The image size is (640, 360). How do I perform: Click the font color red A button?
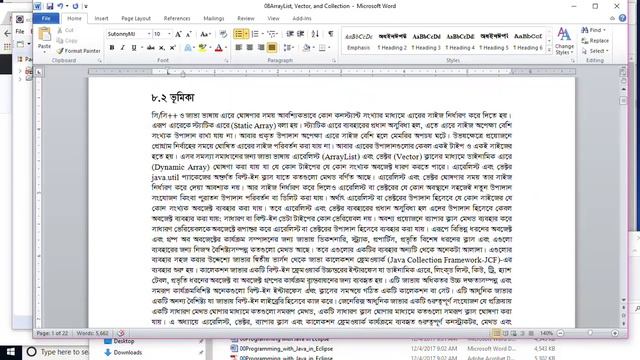click(218, 48)
